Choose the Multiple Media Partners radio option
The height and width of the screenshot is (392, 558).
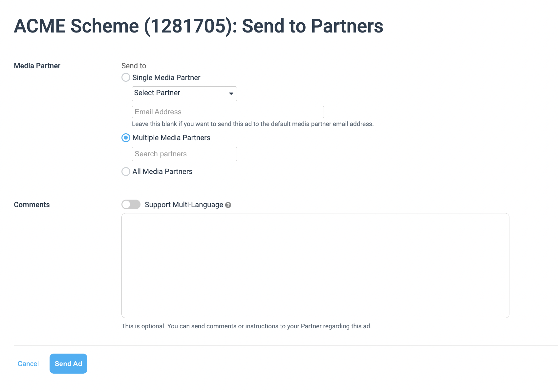pyautogui.click(x=126, y=138)
